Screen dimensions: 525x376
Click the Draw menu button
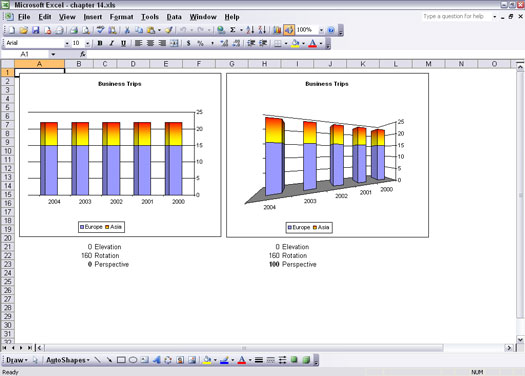click(x=17, y=360)
